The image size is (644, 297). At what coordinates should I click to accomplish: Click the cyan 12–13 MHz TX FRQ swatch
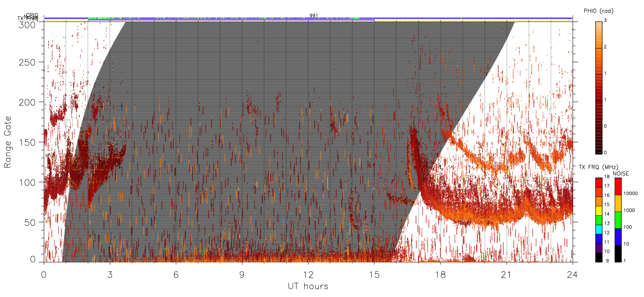click(599, 229)
